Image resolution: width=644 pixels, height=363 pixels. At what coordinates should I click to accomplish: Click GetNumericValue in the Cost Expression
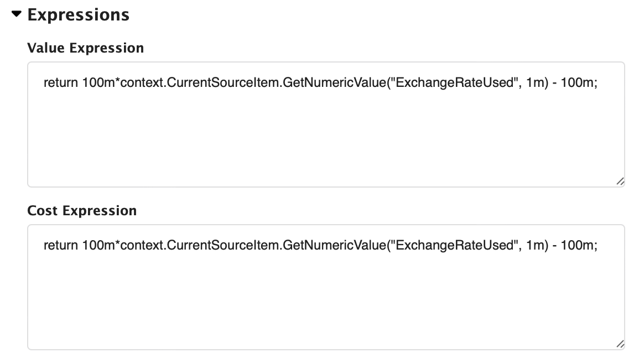click(x=335, y=245)
